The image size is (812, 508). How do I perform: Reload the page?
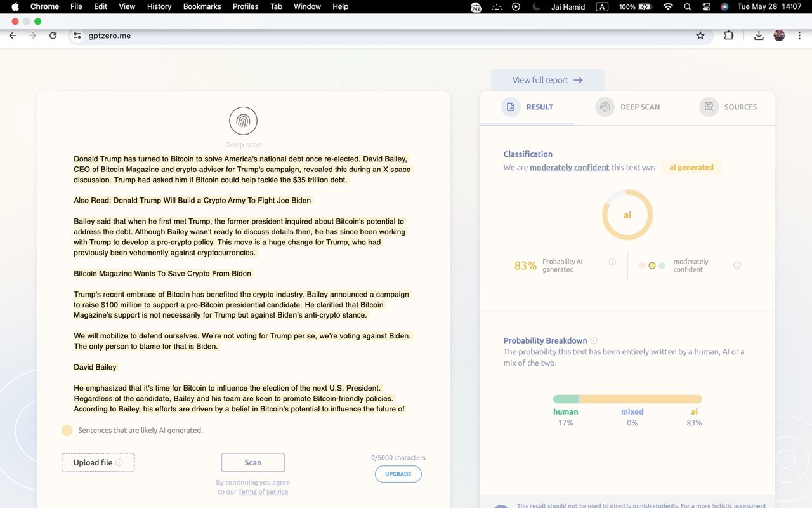[x=53, y=36]
